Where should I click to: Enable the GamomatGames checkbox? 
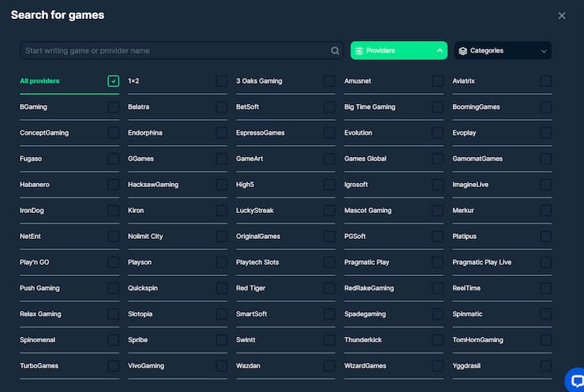[x=545, y=159]
